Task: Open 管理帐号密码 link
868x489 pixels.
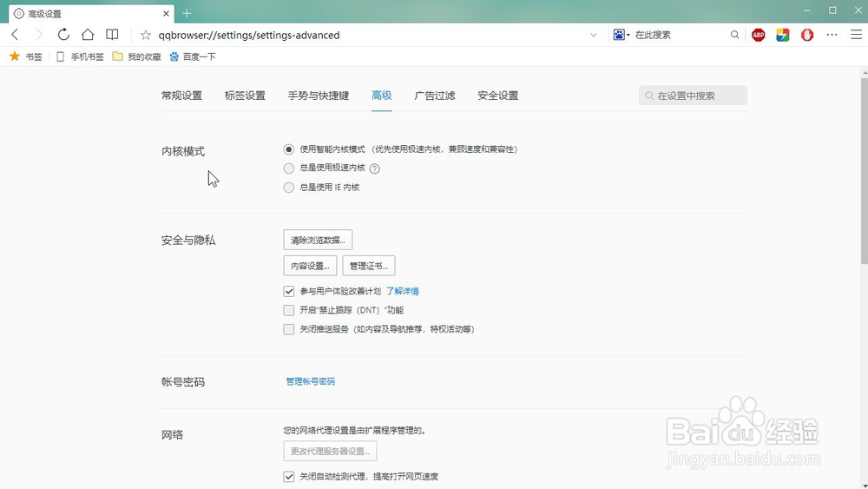Action: [x=310, y=381]
